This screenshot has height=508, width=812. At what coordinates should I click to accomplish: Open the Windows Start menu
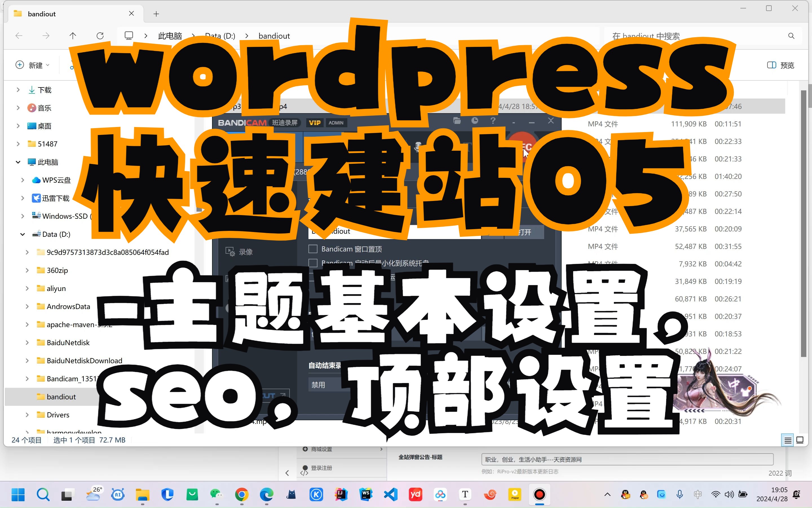tap(18, 494)
